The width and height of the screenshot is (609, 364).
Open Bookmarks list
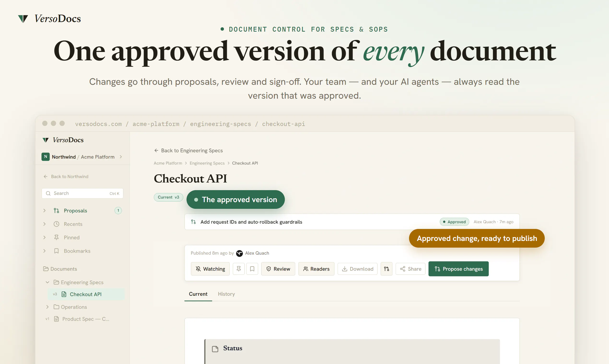[77, 251]
